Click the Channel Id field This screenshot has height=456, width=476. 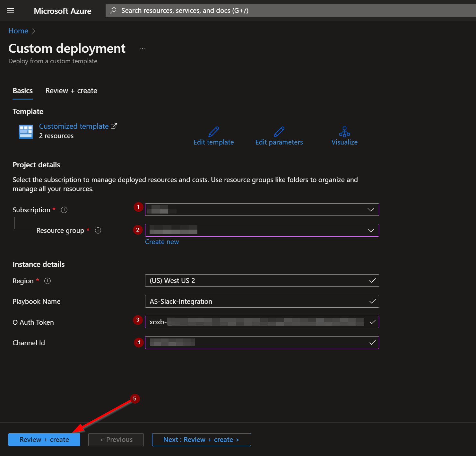pos(262,343)
